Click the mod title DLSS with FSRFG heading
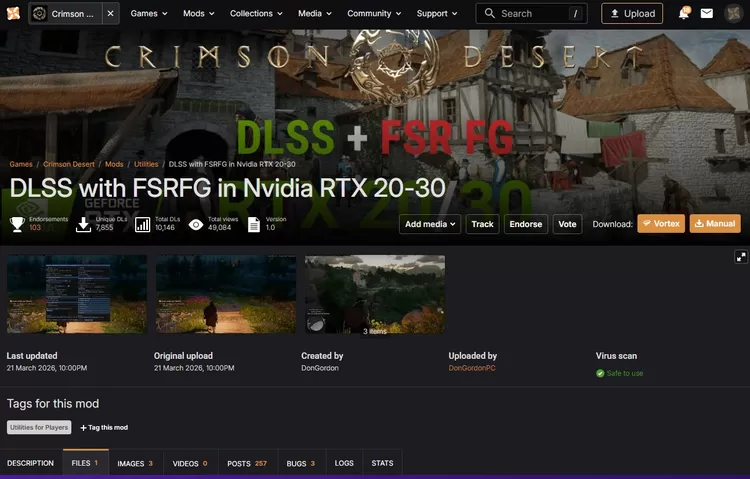 click(228, 188)
